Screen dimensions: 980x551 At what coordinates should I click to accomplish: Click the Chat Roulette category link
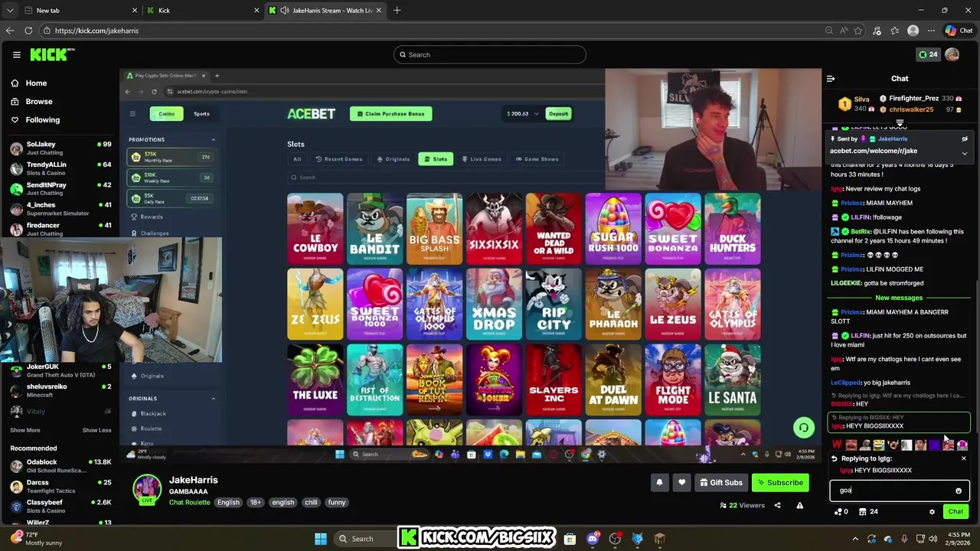pos(189,502)
